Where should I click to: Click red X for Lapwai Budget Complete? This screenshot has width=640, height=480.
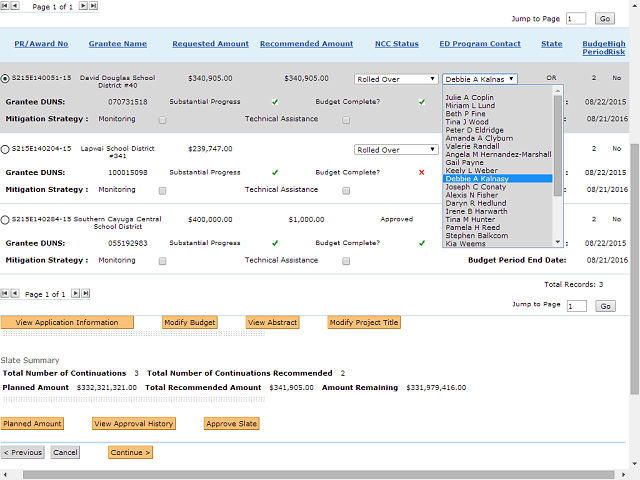(421, 172)
